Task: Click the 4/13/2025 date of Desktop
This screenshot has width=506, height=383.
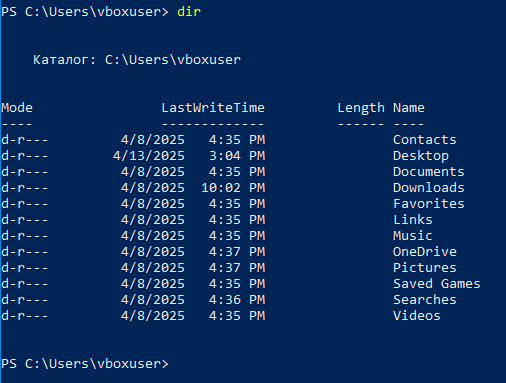Action: (149, 156)
